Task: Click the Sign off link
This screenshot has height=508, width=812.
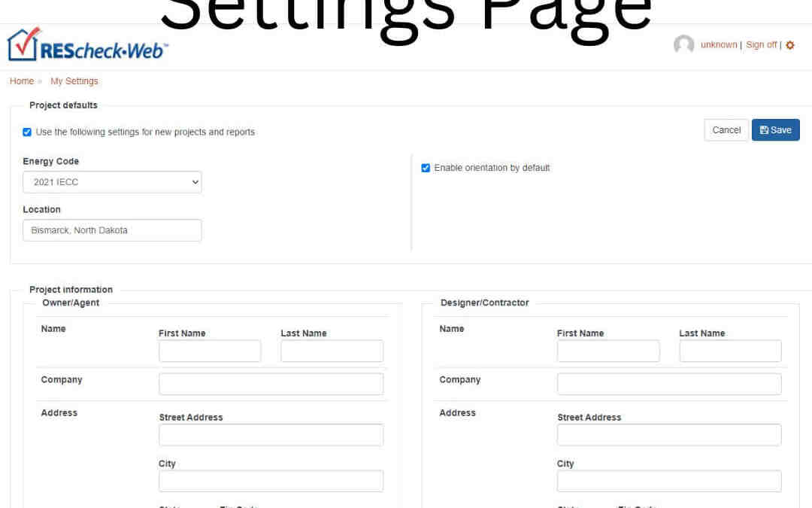Action: coord(761,45)
